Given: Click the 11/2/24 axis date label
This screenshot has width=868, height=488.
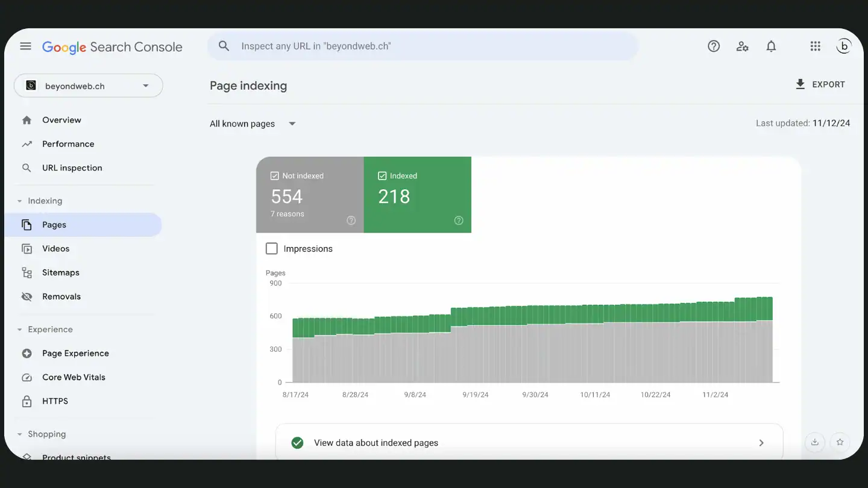Looking at the screenshot, I should coord(715,395).
